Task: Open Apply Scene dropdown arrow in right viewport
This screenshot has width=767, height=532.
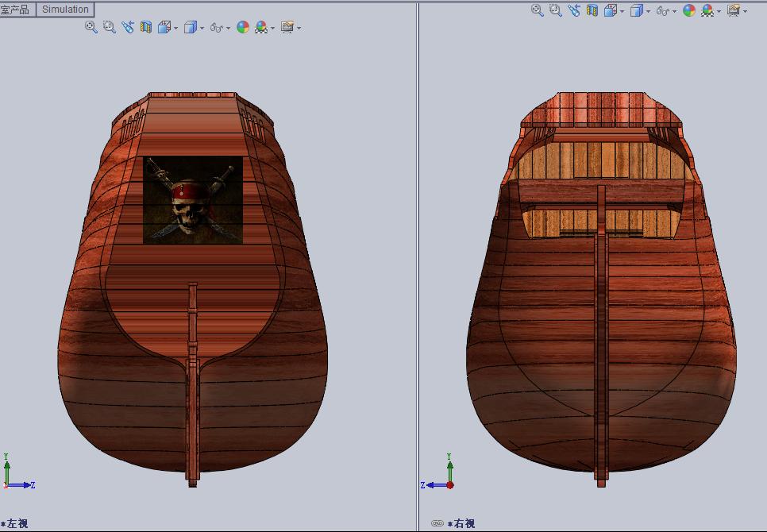Action: click(x=719, y=11)
